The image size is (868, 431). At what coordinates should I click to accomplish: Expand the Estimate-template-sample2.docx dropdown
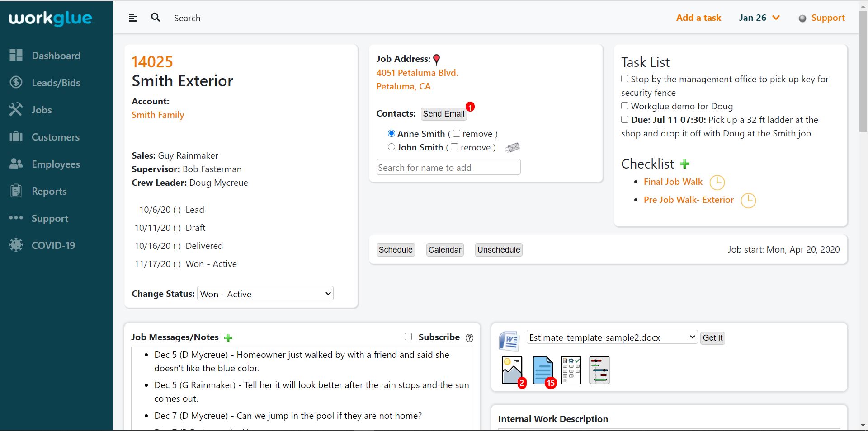(612, 337)
